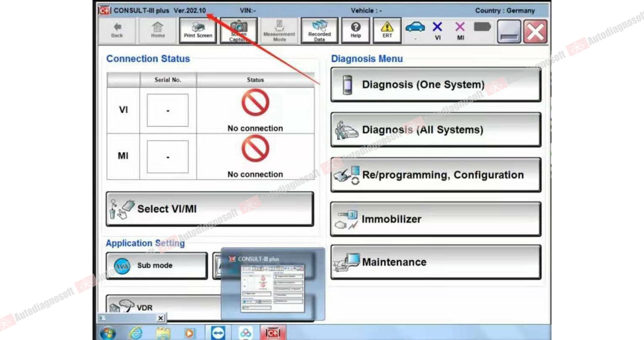Image resolution: width=644 pixels, height=340 pixels.
Task: Close the small floating bar with its X
Action: coord(160,318)
